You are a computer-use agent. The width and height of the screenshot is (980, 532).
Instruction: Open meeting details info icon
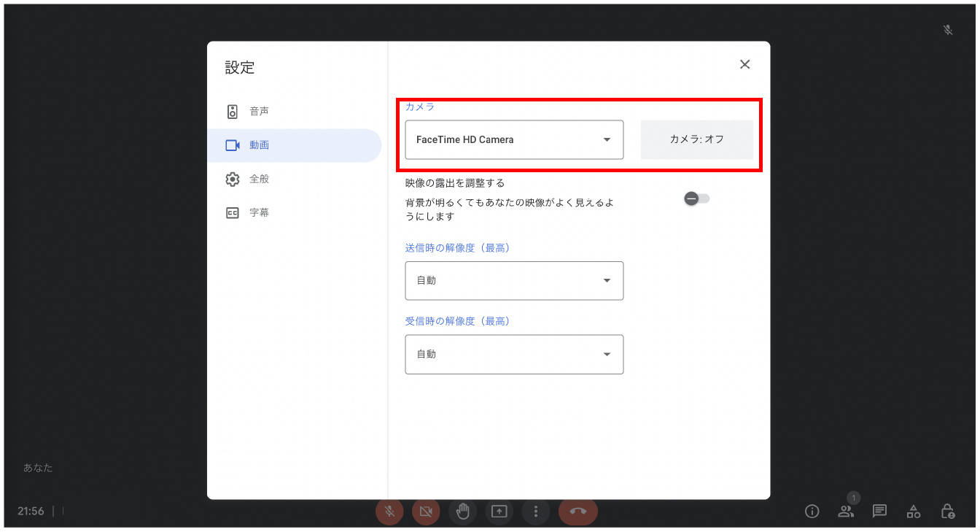812,512
